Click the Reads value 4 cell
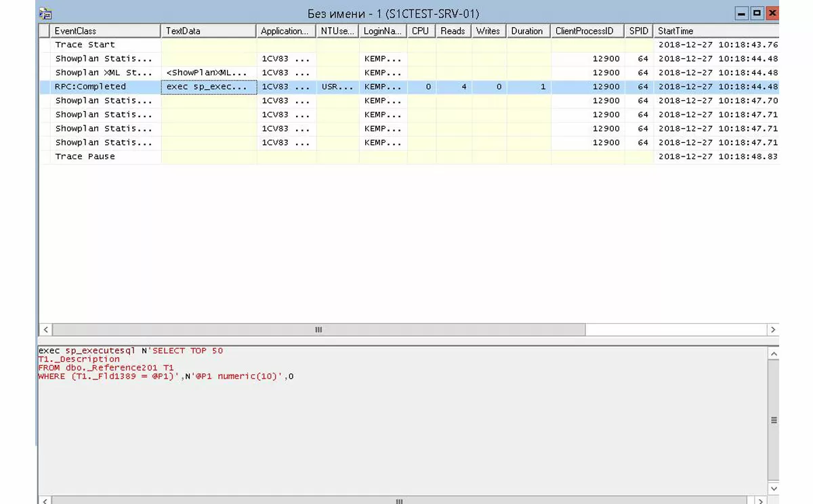813x504 pixels. click(453, 87)
